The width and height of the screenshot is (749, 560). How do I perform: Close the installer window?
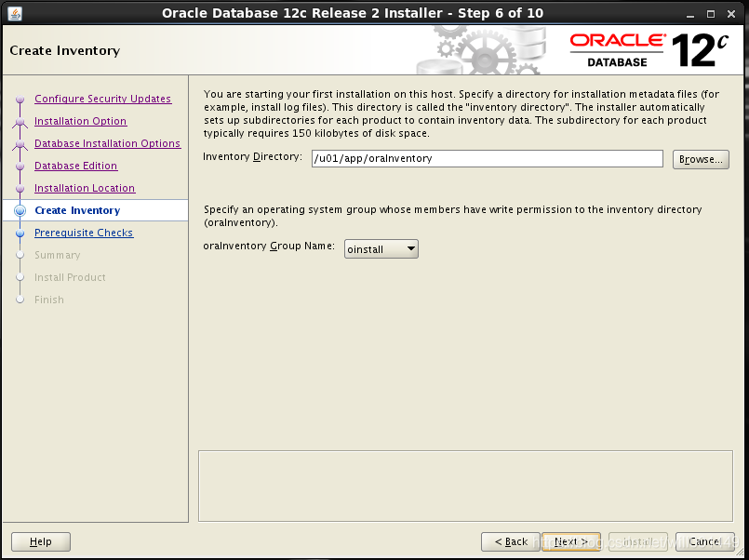point(731,14)
